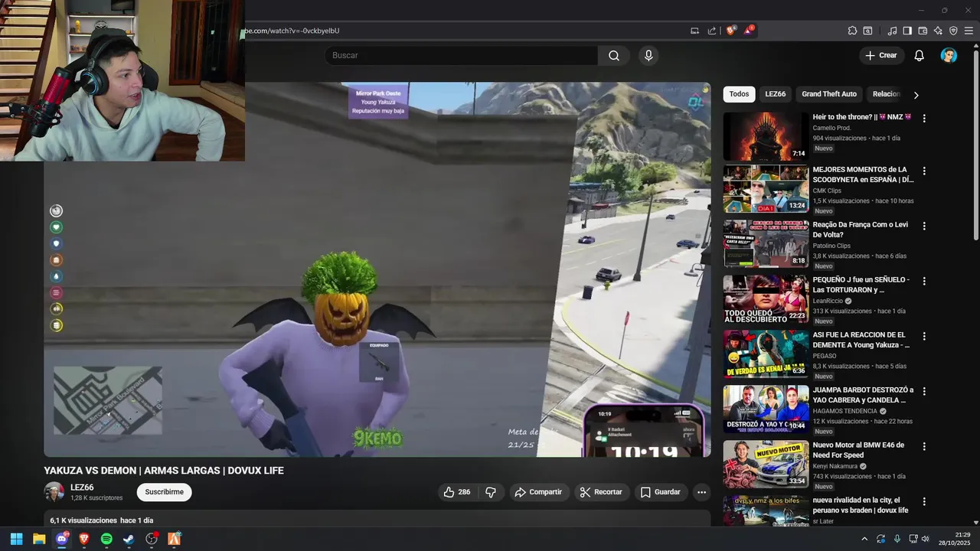Click the 'Compartir' button
The width and height of the screenshot is (980, 551).
coord(538,492)
